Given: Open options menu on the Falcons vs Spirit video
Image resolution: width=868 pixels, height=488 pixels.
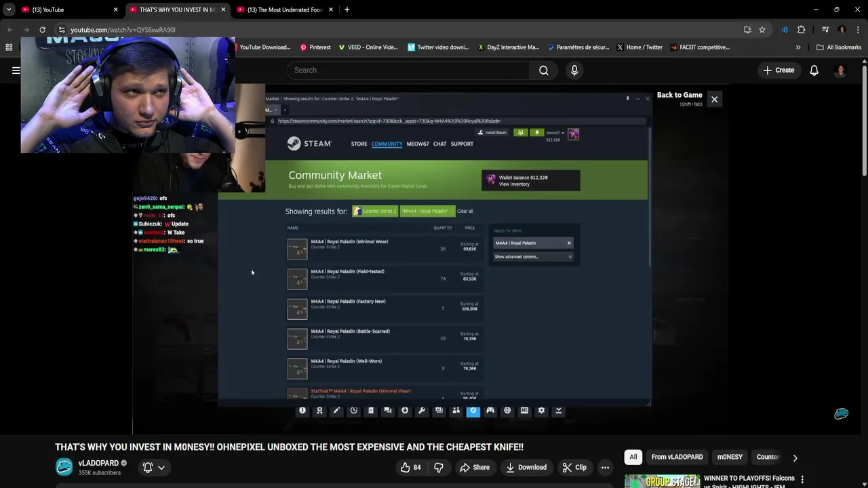Looking at the screenshot, I should [802, 480].
